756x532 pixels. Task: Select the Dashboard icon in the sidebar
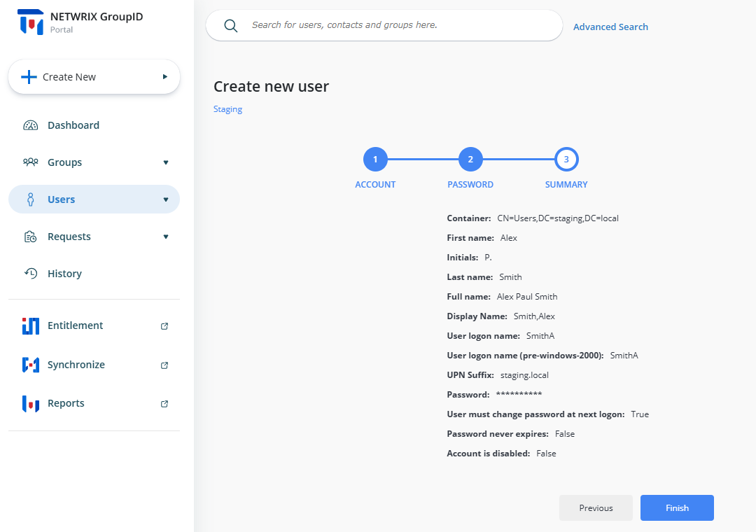[x=31, y=125]
